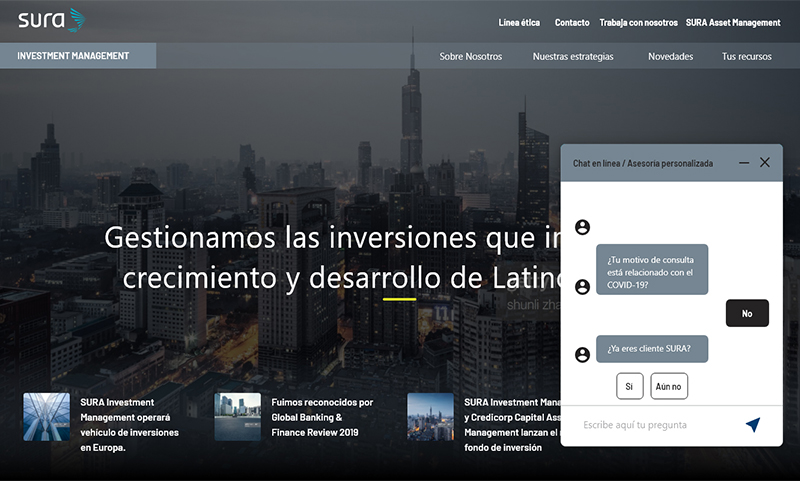
Task: Open thumbnail for Europe investment vehicle news
Action: tap(46, 416)
